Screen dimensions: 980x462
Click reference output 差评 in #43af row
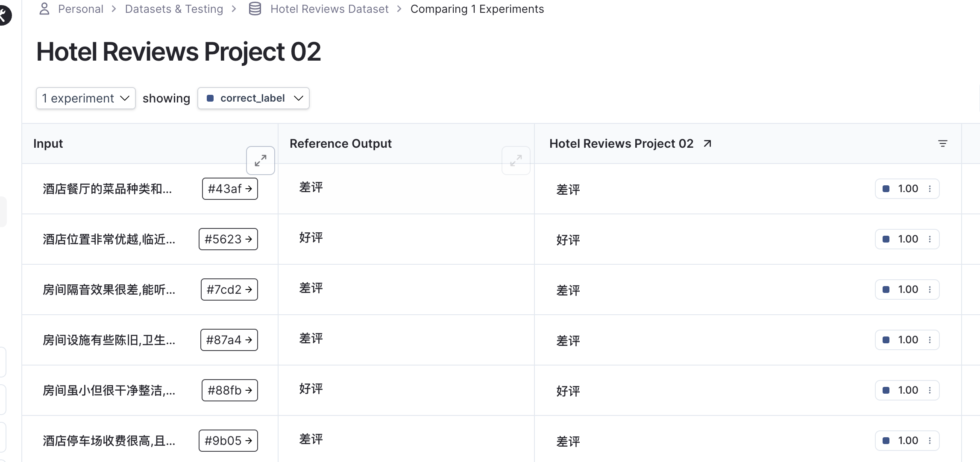[311, 187]
